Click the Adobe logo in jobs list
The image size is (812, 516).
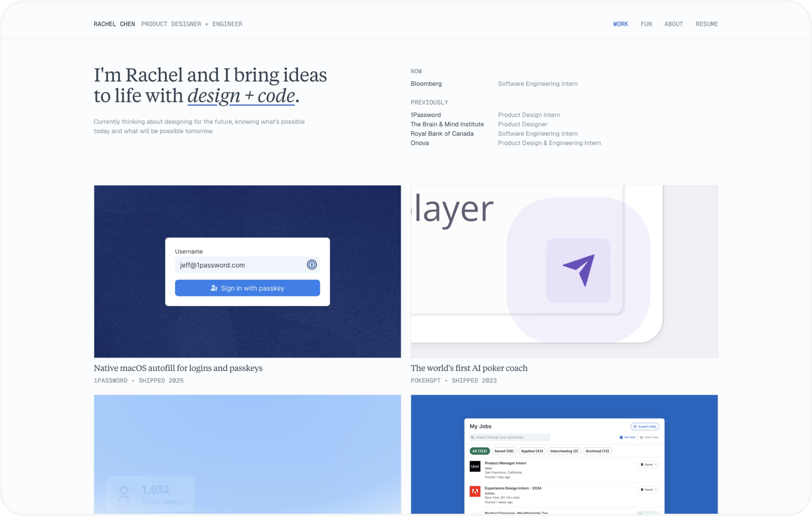[475, 491]
